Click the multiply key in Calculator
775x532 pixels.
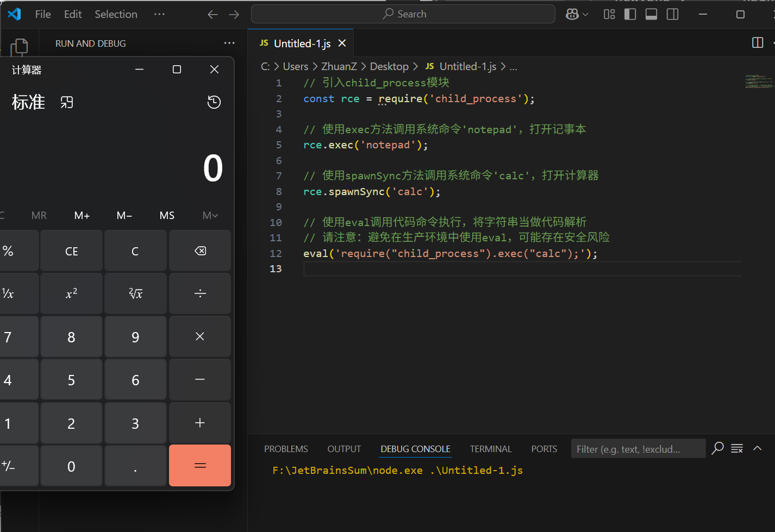pyautogui.click(x=200, y=337)
